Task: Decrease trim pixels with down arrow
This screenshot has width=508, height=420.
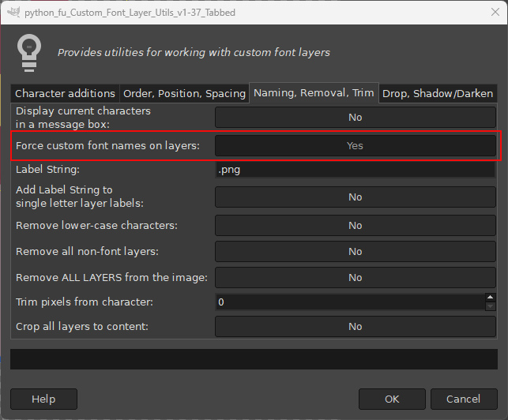Action: tap(490, 306)
